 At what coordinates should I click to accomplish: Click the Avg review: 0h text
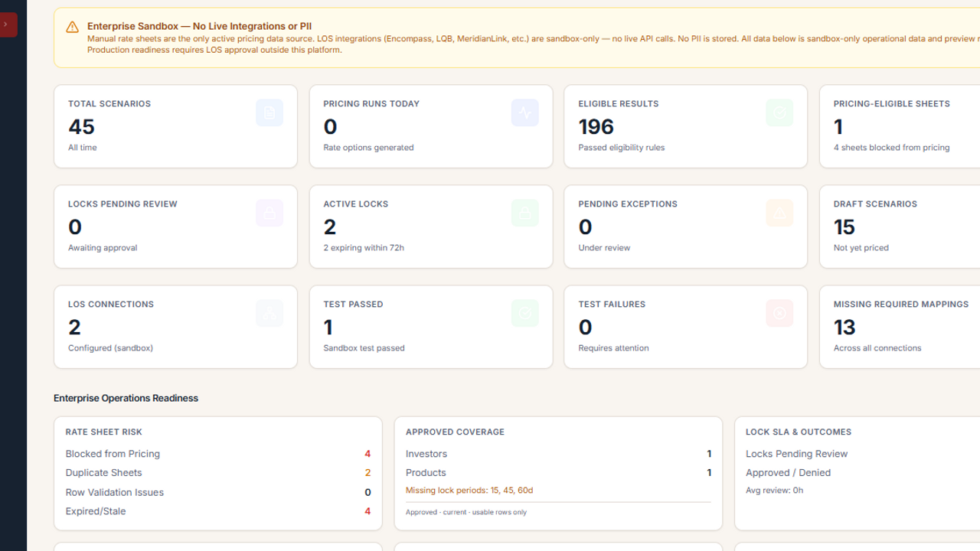pyautogui.click(x=774, y=491)
